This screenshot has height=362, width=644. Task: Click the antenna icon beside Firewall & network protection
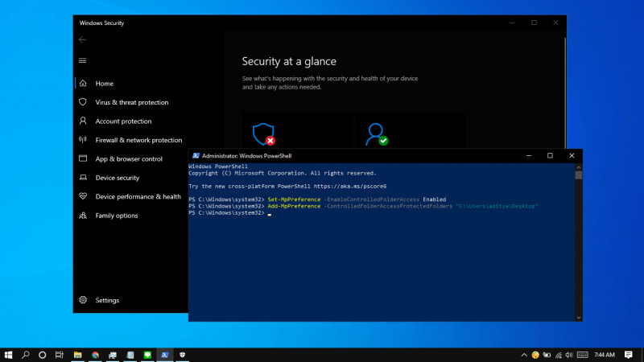83,139
